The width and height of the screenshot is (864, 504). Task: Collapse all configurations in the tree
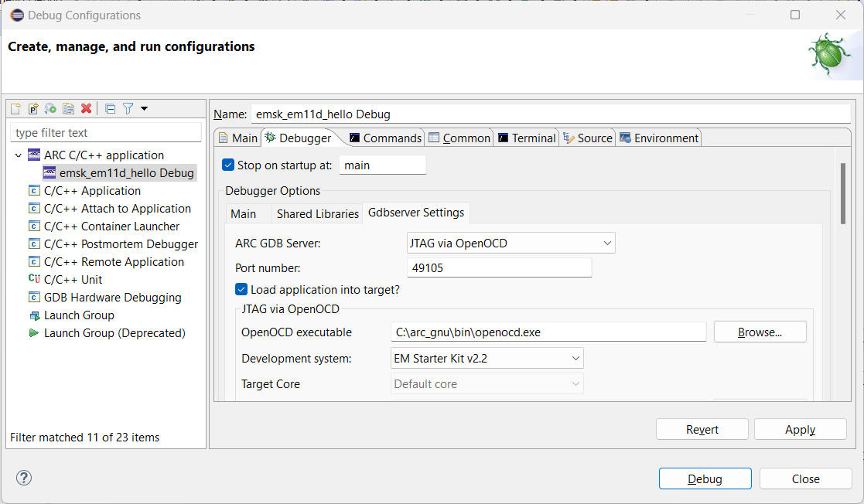(x=110, y=108)
